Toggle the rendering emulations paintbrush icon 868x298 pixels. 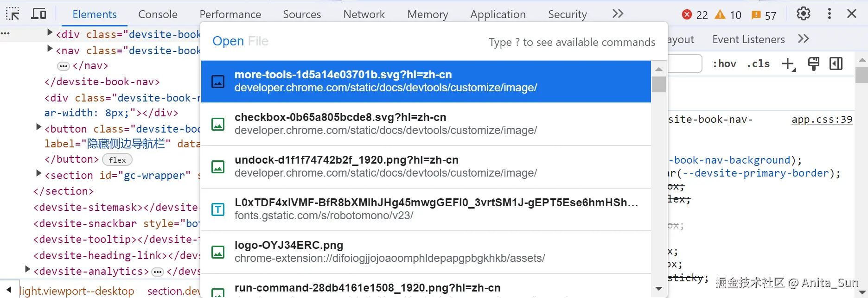pyautogui.click(x=813, y=64)
